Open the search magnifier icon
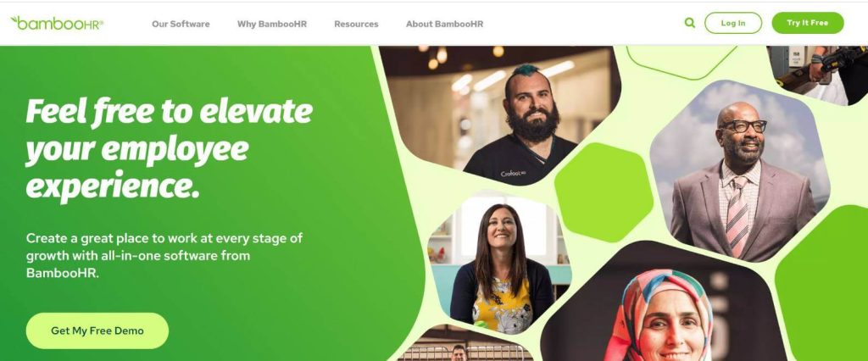The width and height of the screenshot is (868, 361). pyautogui.click(x=690, y=23)
